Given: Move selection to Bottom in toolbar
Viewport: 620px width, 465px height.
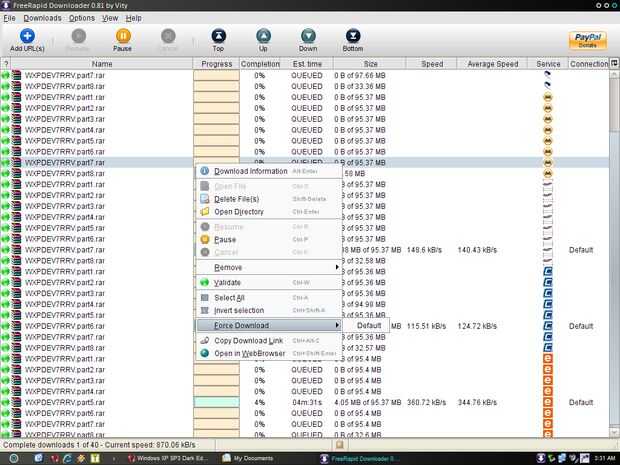Looking at the screenshot, I should tap(353, 41).
